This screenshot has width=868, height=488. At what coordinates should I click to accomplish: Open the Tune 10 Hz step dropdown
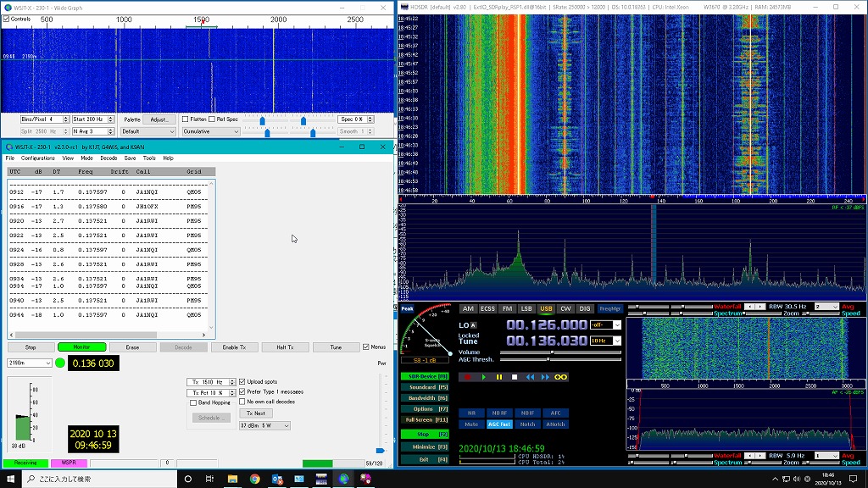605,341
